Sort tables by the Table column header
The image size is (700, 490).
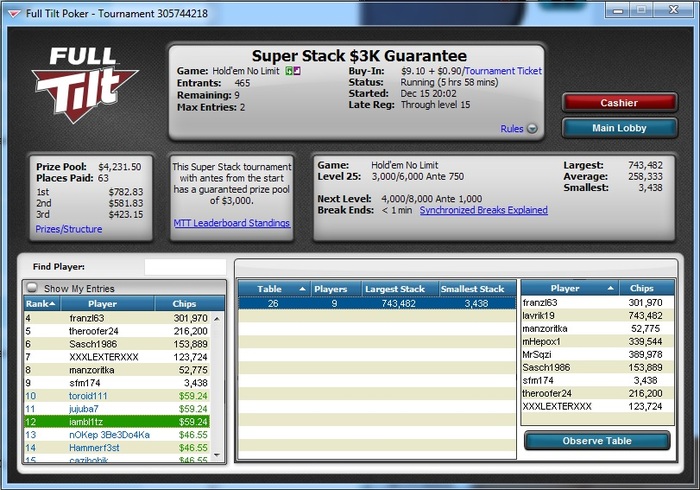coord(274,289)
